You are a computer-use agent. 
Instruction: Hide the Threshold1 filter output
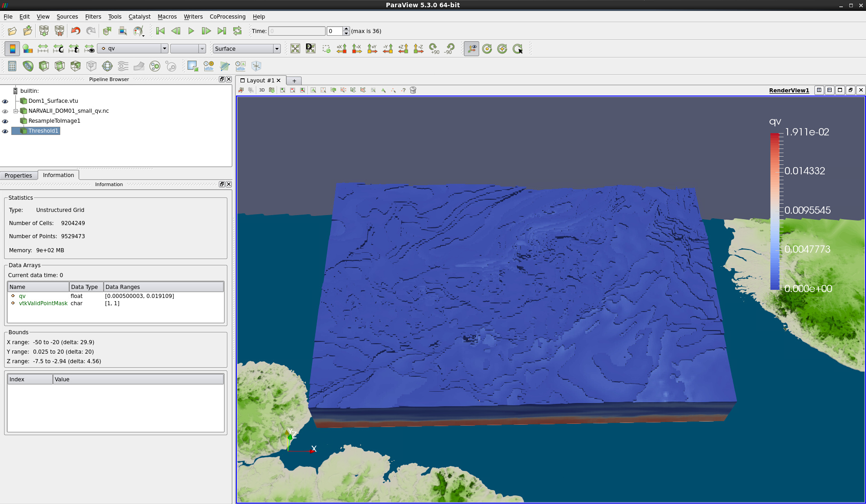coord(5,131)
